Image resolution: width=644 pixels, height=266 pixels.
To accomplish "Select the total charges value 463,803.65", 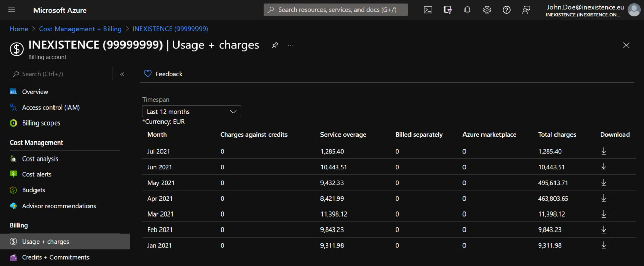I will (x=553, y=198).
